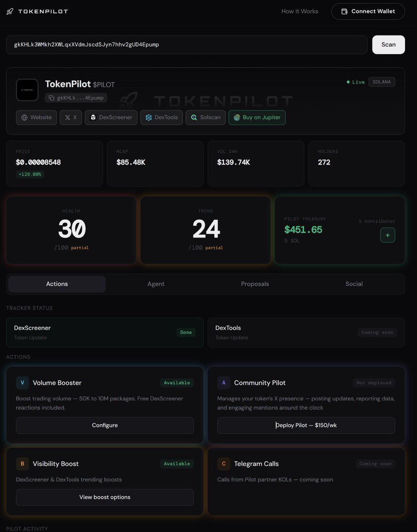The image size is (417, 532).
Task: Click the +129.00% price change badge
Action: [x=30, y=175]
